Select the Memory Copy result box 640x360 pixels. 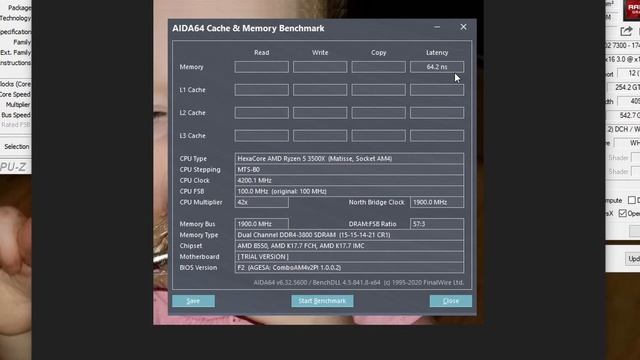[378, 67]
